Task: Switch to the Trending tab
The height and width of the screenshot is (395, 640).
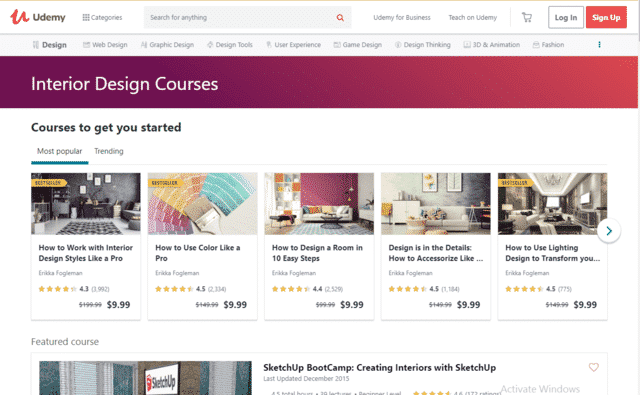Action: [109, 151]
